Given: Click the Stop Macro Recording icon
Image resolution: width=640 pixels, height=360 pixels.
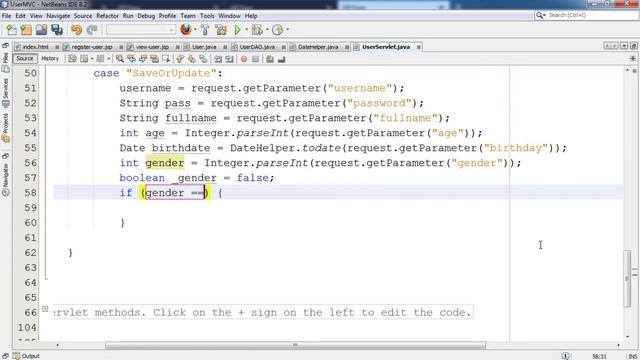Looking at the screenshot, I should [255, 59].
